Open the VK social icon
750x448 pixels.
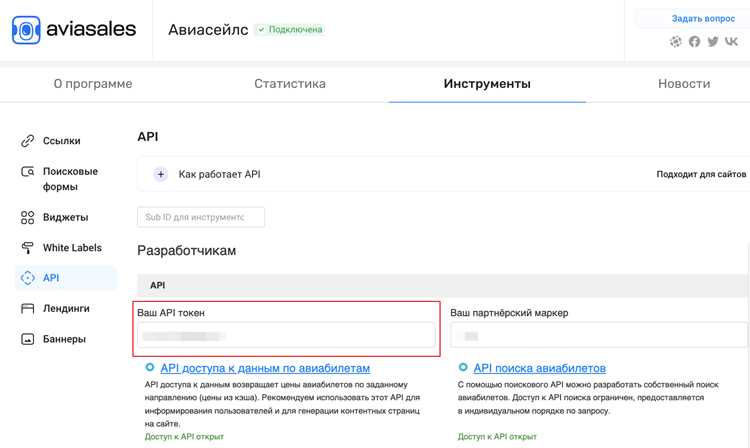pos(731,42)
